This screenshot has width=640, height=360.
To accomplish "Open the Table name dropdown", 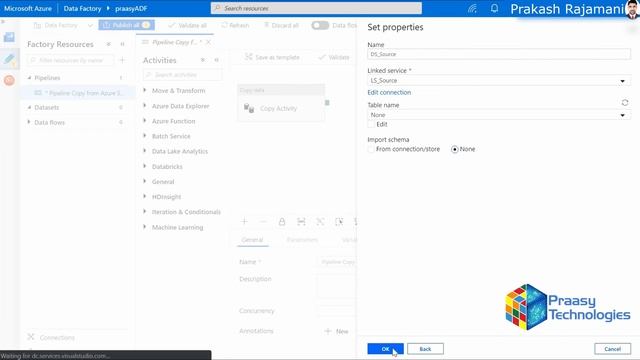I will [x=499, y=115].
